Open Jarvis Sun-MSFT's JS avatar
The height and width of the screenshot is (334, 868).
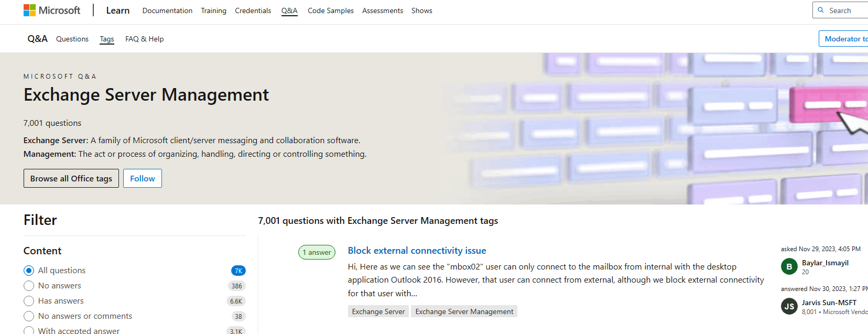click(x=789, y=306)
